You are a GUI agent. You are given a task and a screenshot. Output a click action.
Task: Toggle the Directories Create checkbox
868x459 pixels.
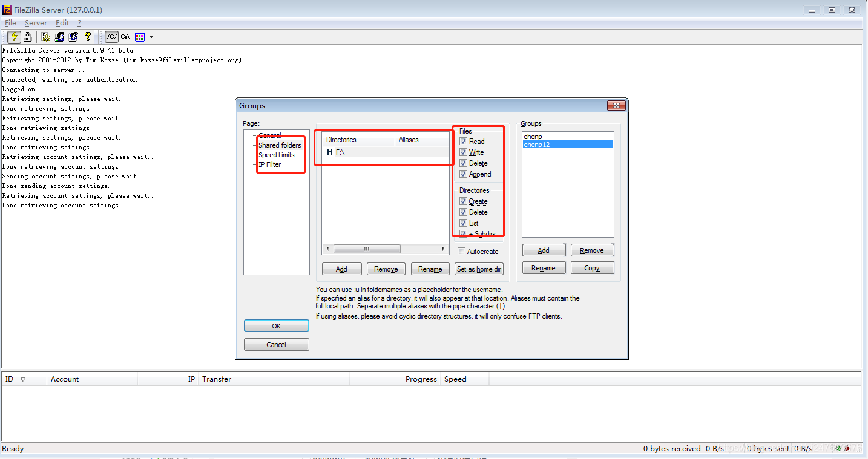tap(463, 201)
